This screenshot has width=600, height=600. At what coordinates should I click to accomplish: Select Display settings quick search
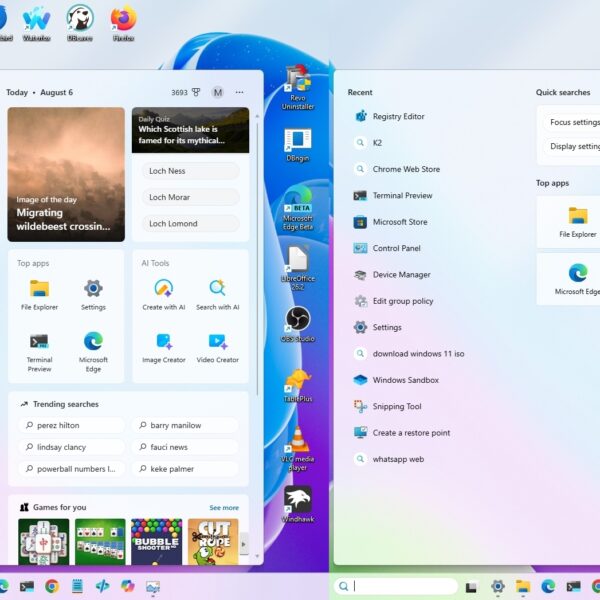coord(573,146)
